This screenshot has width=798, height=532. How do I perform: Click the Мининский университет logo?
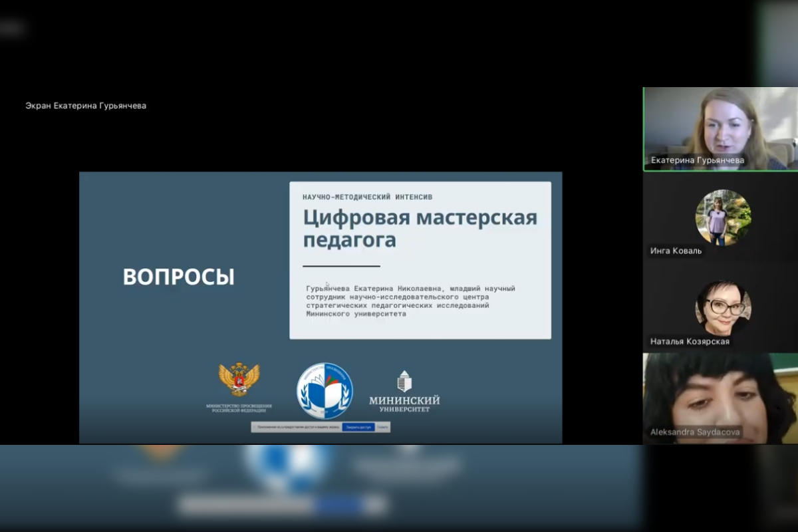(404, 392)
